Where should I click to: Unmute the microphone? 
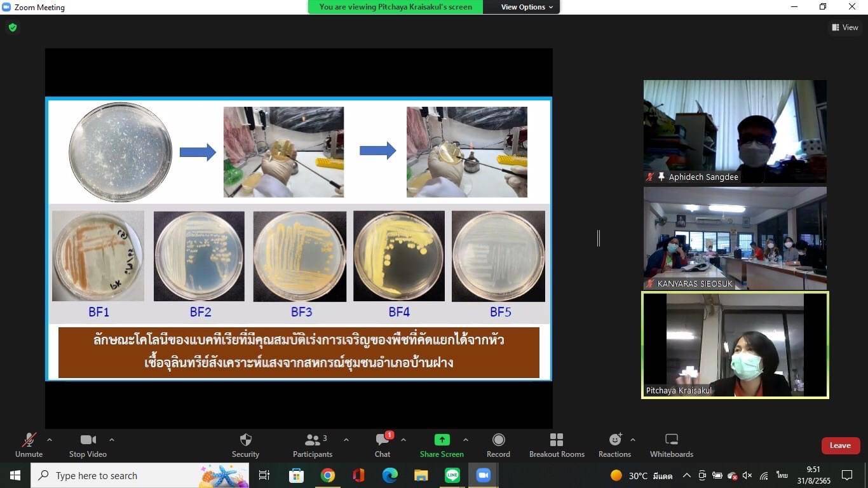pos(29,440)
